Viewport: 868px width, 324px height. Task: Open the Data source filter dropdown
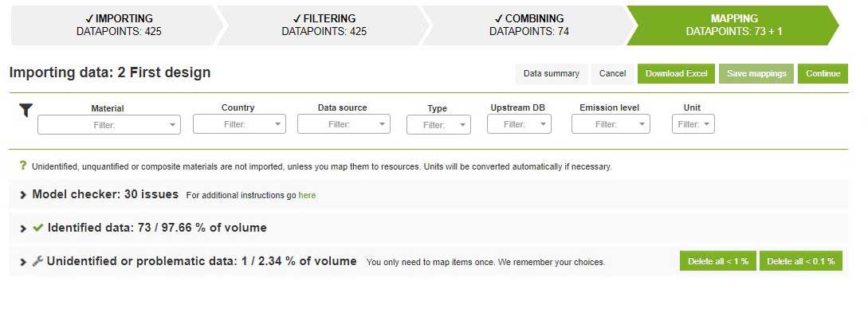(x=344, y=124)
